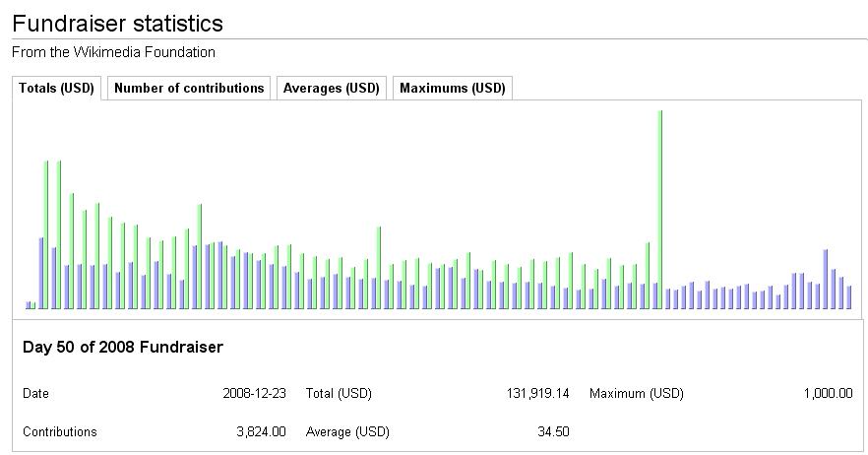Show the Maximums (USD) tab
The height and width of the screenshot is (455, 868).
pyautogui.click(x=452, y=88)
